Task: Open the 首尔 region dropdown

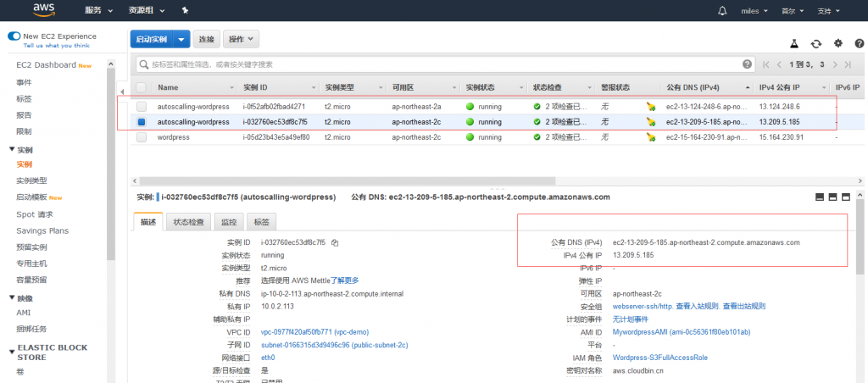Action: 793,10
